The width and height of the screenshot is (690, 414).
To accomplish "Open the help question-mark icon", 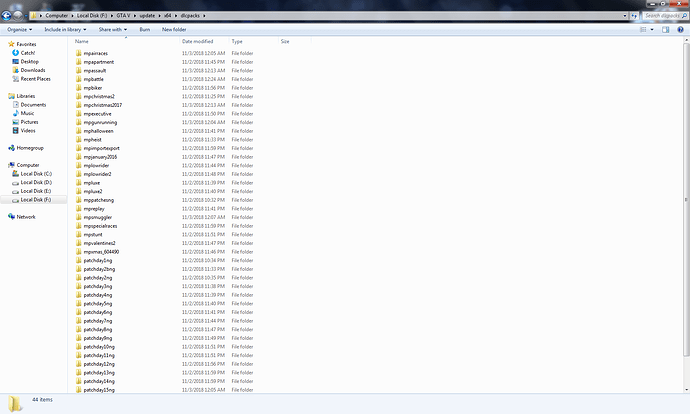I will (x=680, y=29).
